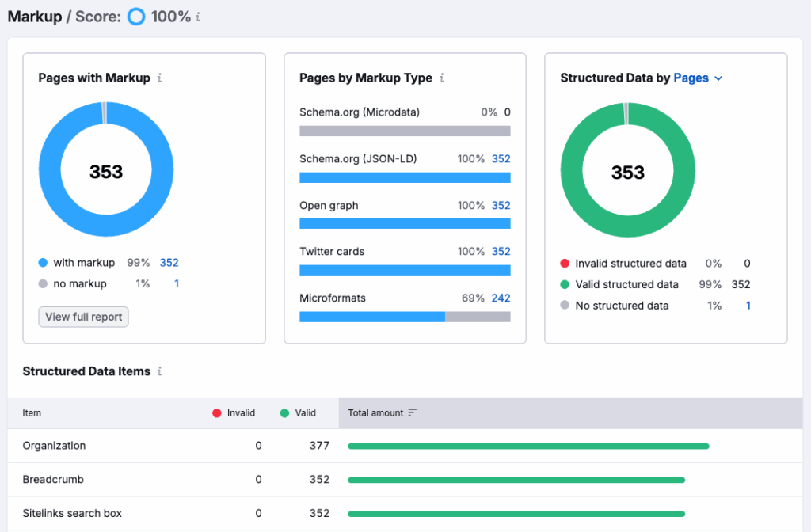Open the Schema.org (JSON-LD) 352 count link
Screen dimensions: 811x532
click(501, 158)
